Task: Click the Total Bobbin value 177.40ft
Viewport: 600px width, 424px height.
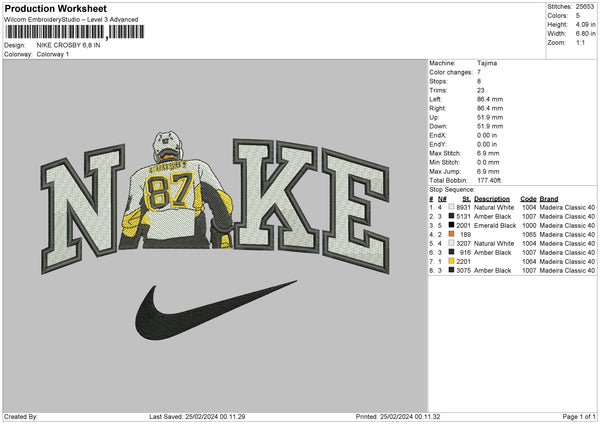Action: [489, 180]
